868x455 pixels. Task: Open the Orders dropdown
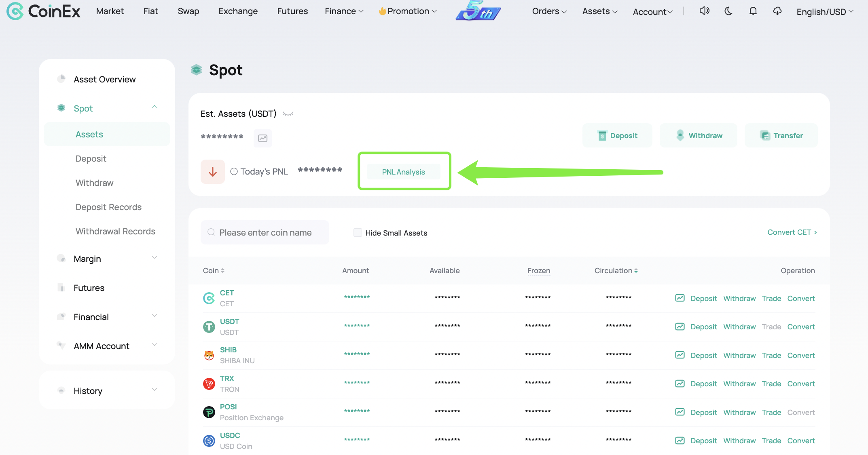pyautogui.click(x=549, y=11)
